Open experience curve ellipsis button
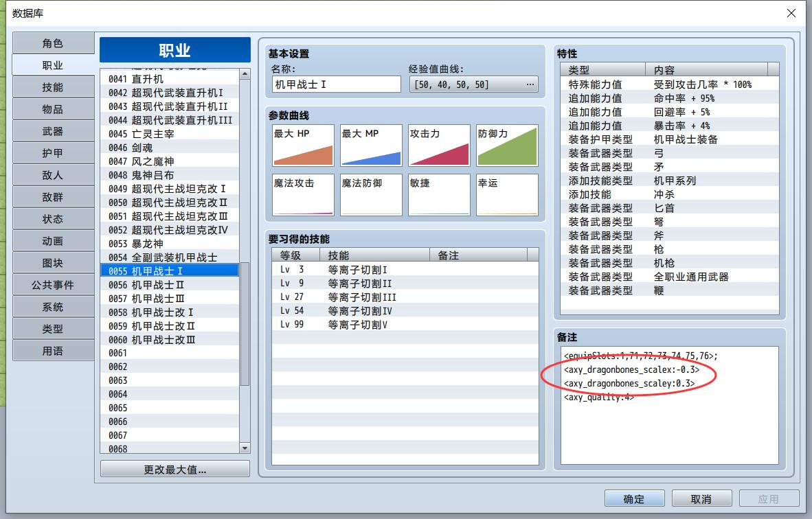This screenshot has height=519, width=812. coord(530,84)
